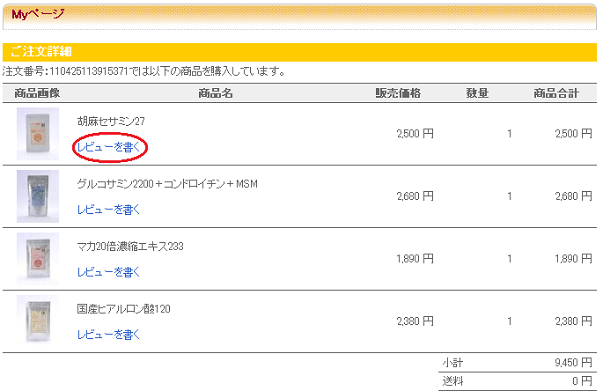Click the Myページ header title
This screenshot has width=603, height=391.
(38, 15)
